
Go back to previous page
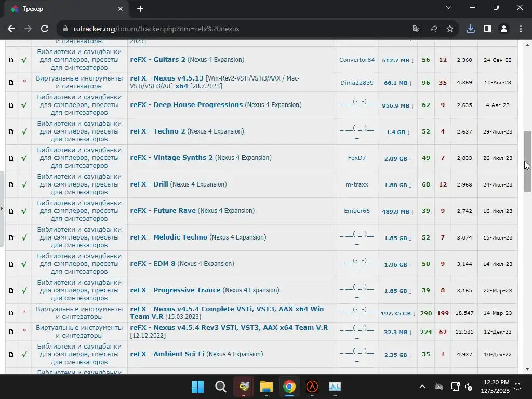(x=11, y=29)
